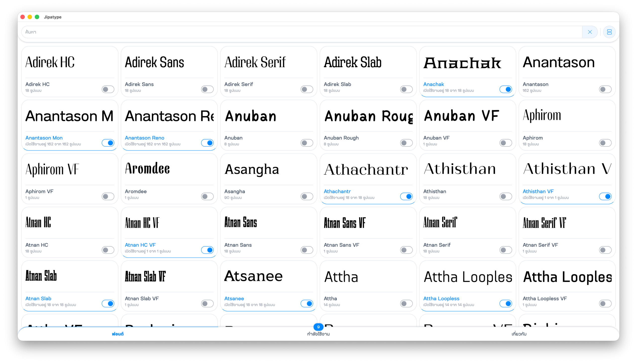Enable the Adirek HC font toggle

(108, 89)
